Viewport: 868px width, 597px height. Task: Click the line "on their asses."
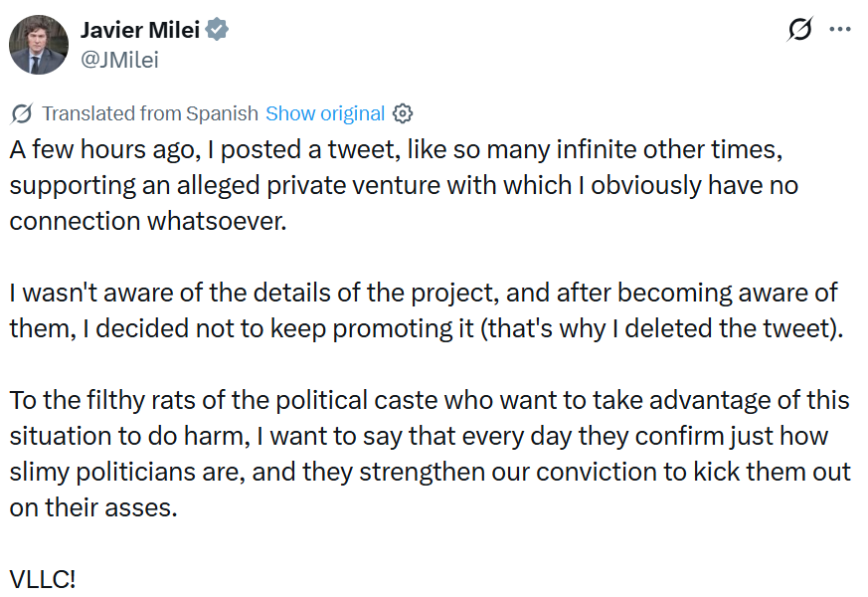point(92,506)
